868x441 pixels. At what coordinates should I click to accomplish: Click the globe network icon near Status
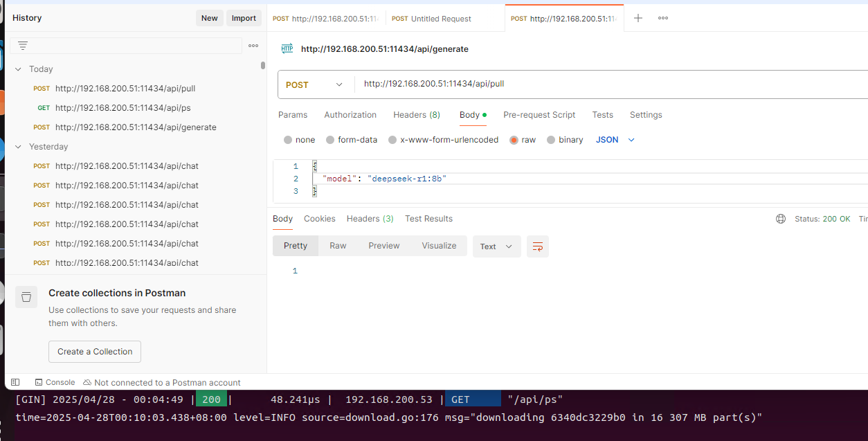tap(781, 219)
